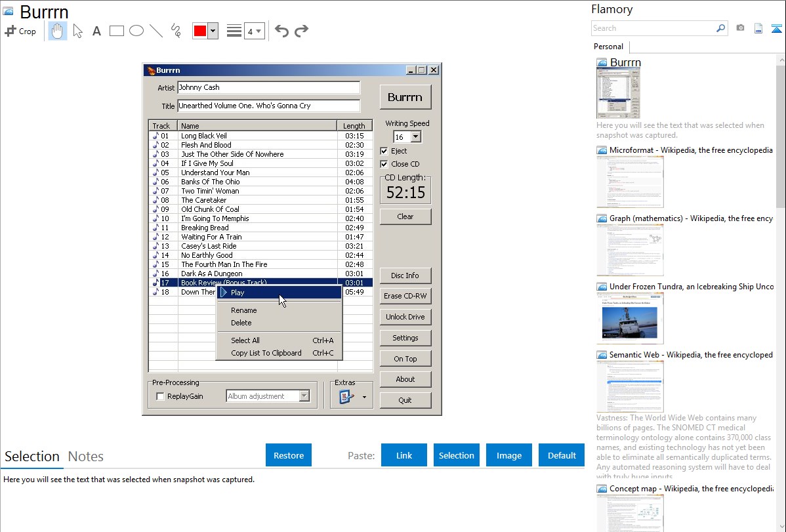Viewport: 786px width, 532px height.
Task: Click the Flamory sidebar scrollbar
Action: coord(781,135)
